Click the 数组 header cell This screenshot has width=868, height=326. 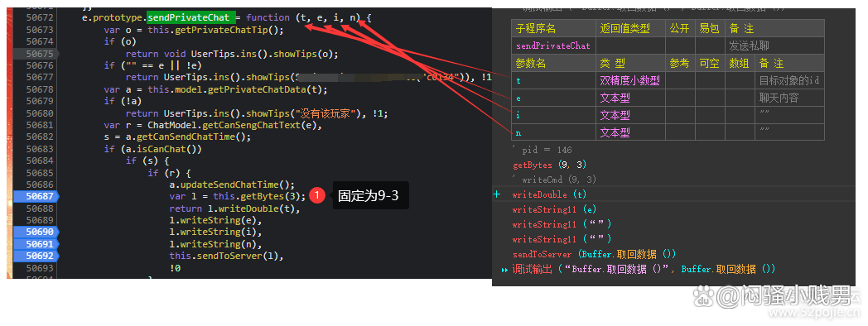(x=740, y=63)
